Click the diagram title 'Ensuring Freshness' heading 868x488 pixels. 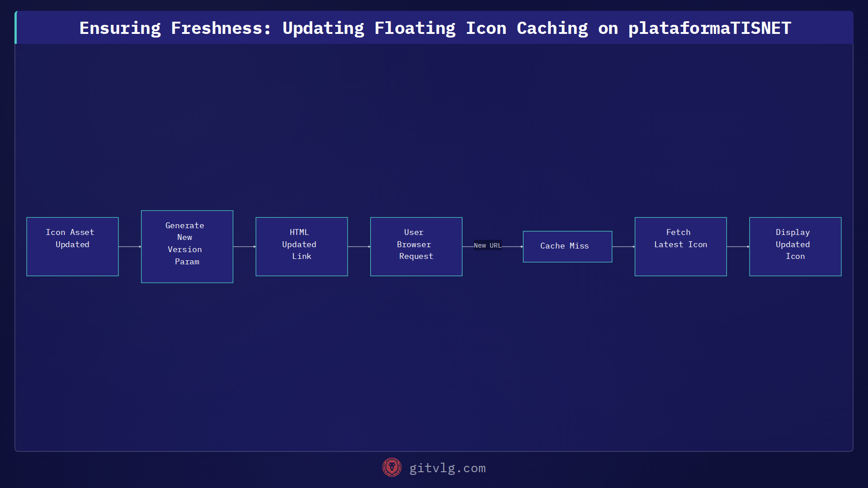(x=435, y=28)
